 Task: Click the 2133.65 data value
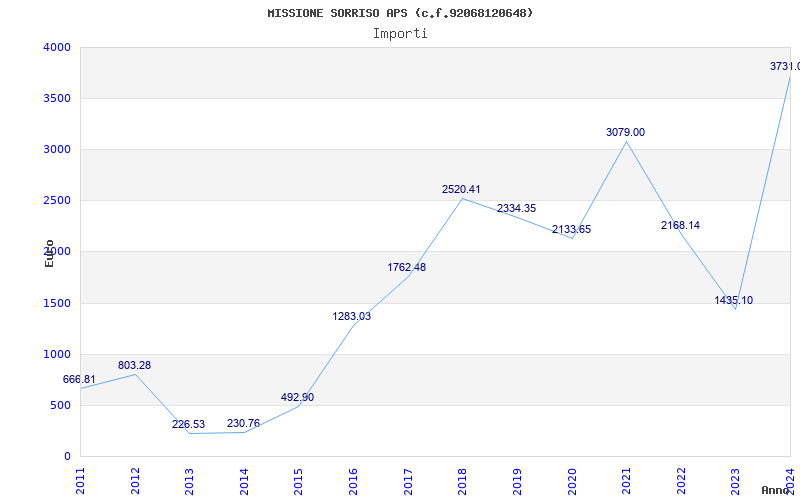click(571, 230)
